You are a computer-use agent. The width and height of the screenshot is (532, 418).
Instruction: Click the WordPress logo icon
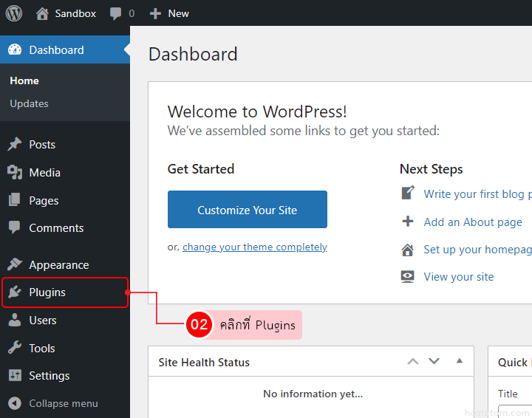point(15,13)
